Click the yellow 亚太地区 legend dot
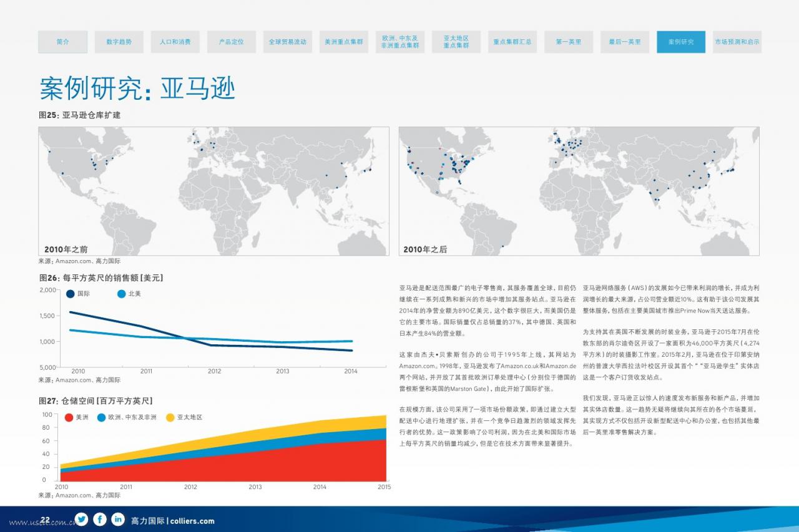The width and height of the screenshot is (799, 532). click(170, 417)
